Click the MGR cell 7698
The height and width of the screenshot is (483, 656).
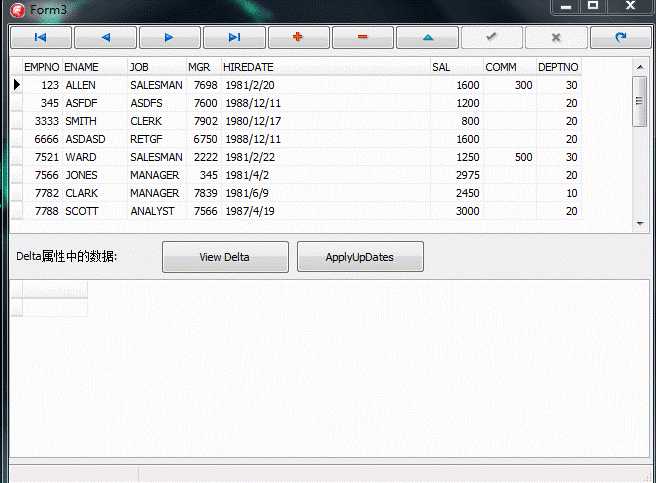coord(204,85)
